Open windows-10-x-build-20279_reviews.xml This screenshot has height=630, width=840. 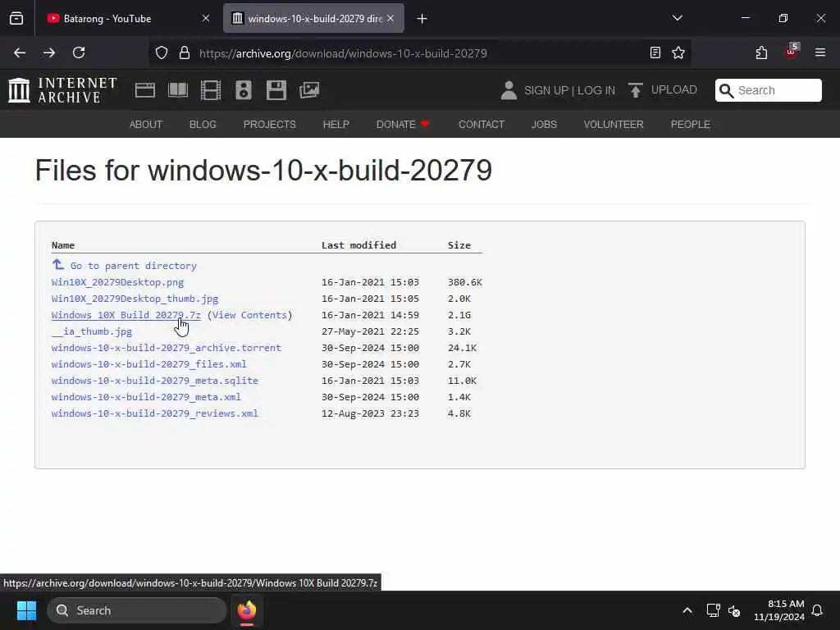(x=155, y=413)
